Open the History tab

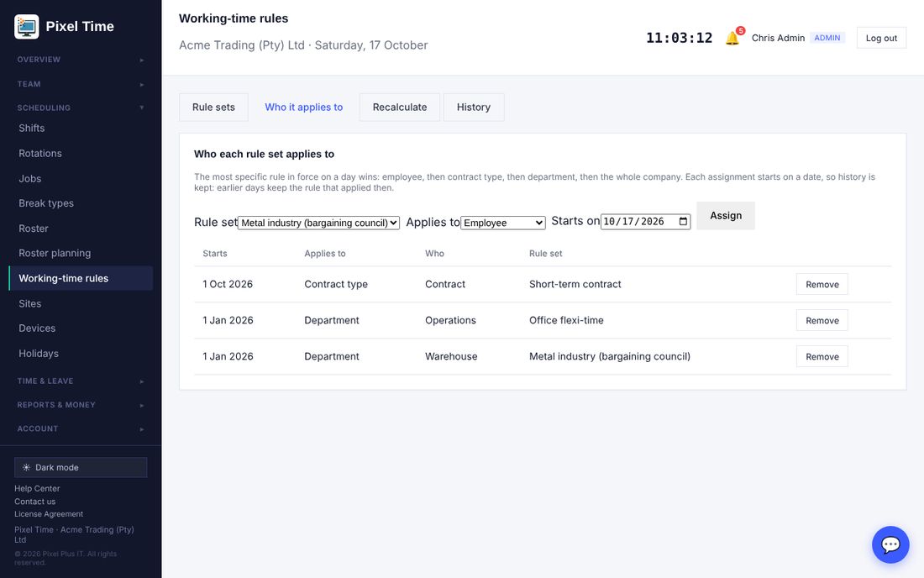pos(473,108)
